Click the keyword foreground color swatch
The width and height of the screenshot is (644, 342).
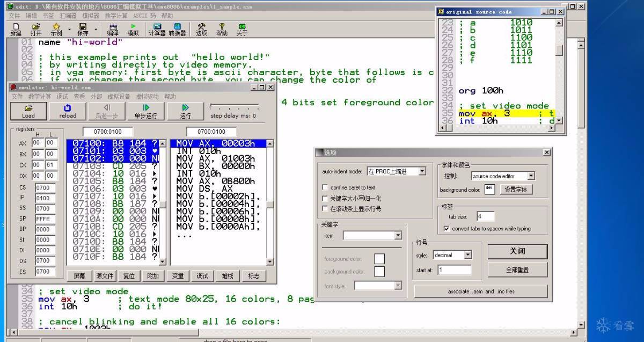pos(379,259)
